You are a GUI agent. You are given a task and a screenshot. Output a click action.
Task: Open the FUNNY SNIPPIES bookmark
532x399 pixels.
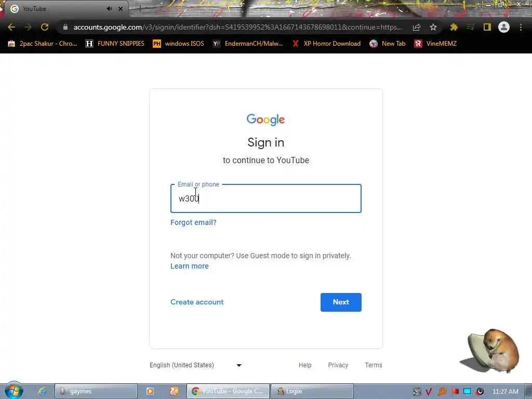[115, 44]
